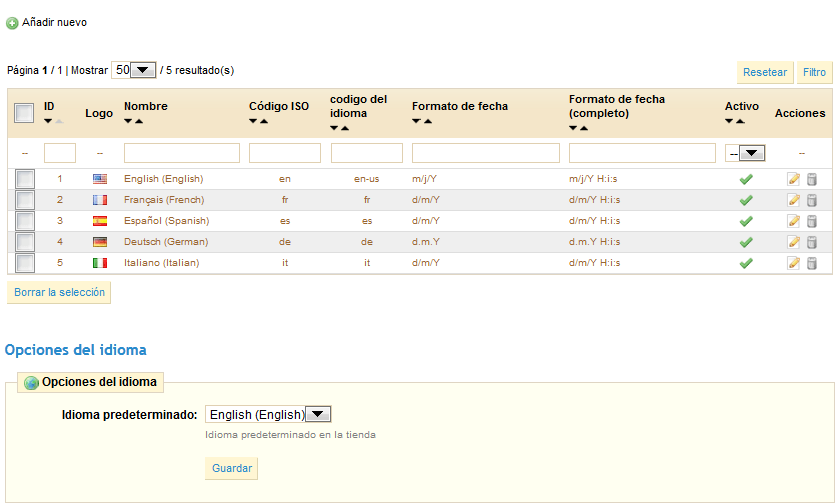The height and width of the screenshot is (504, 838).
Task: Toggle active status of English
Action: 746,179
